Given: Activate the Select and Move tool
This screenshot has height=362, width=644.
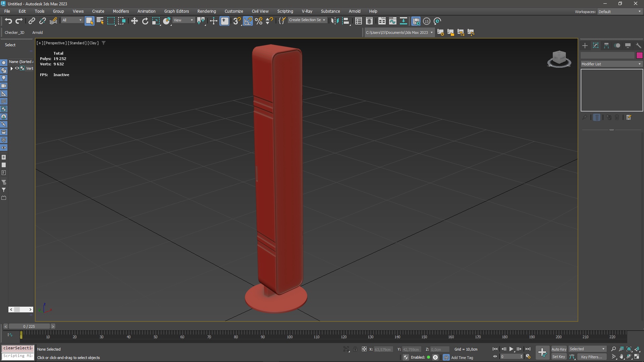Looking at the screenshot, I should pyautogui.click(x=134, y=21).
